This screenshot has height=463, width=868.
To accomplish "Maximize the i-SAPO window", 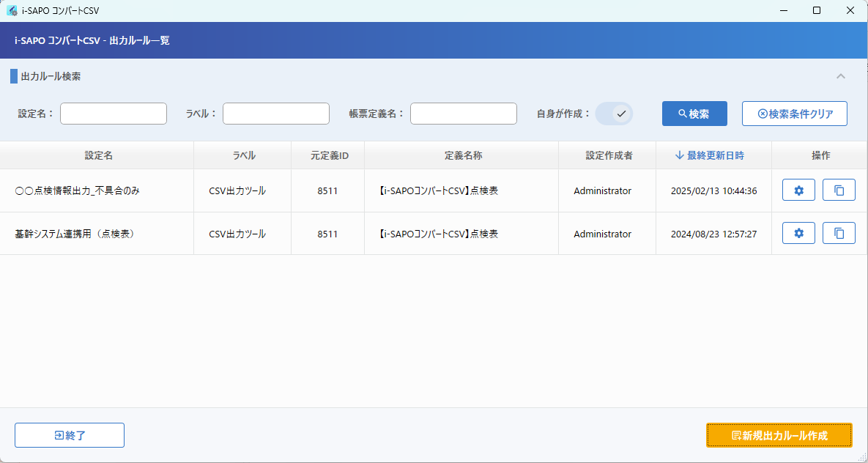I will pyautogui.click(x=817, y=10).
